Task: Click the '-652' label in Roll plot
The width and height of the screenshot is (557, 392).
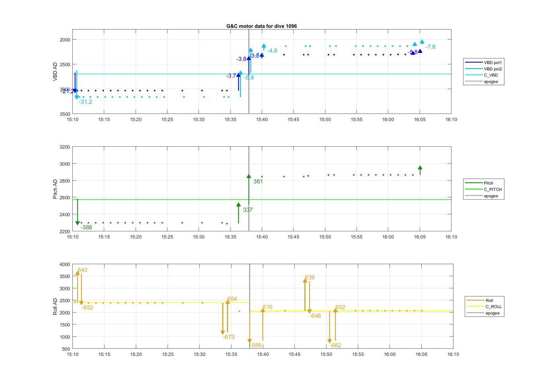Action: (88, 308)
